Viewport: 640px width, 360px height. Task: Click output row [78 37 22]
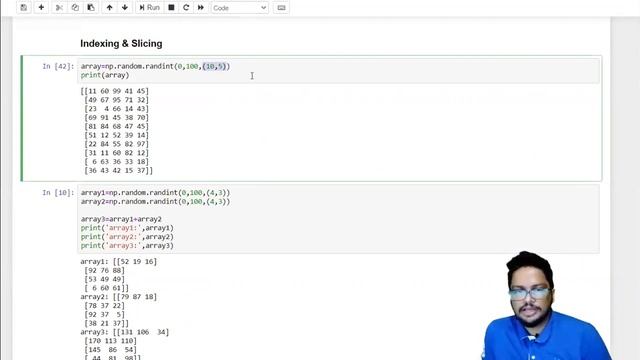tap(104, 306)
